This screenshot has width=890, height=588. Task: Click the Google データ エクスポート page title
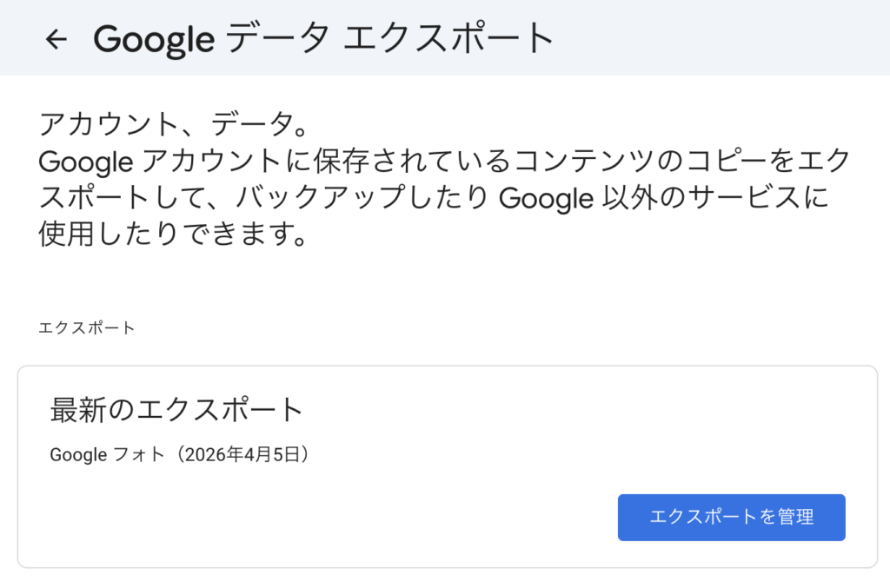click(x=323, y=39)
